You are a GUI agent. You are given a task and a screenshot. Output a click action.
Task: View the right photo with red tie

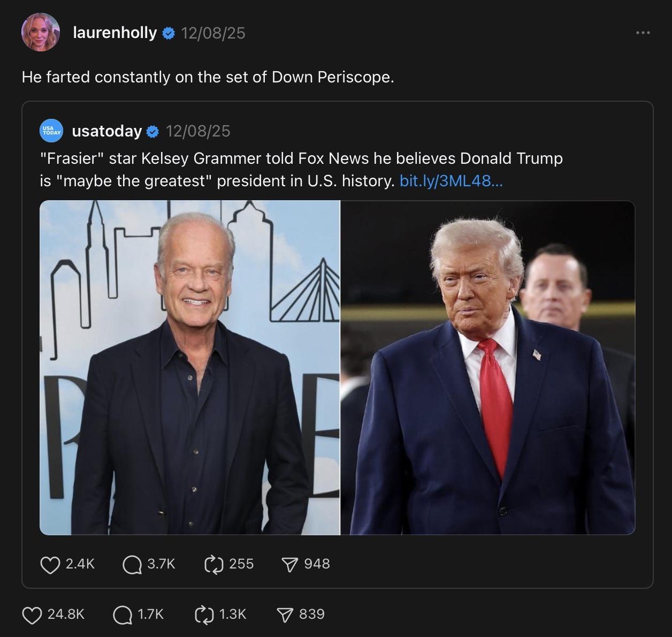(x=487, y=367)
